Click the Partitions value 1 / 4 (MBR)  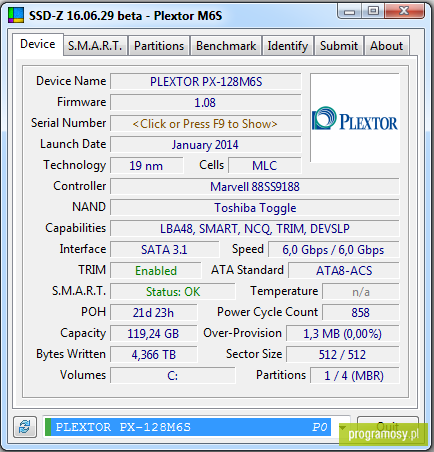[x=355, y=376]
